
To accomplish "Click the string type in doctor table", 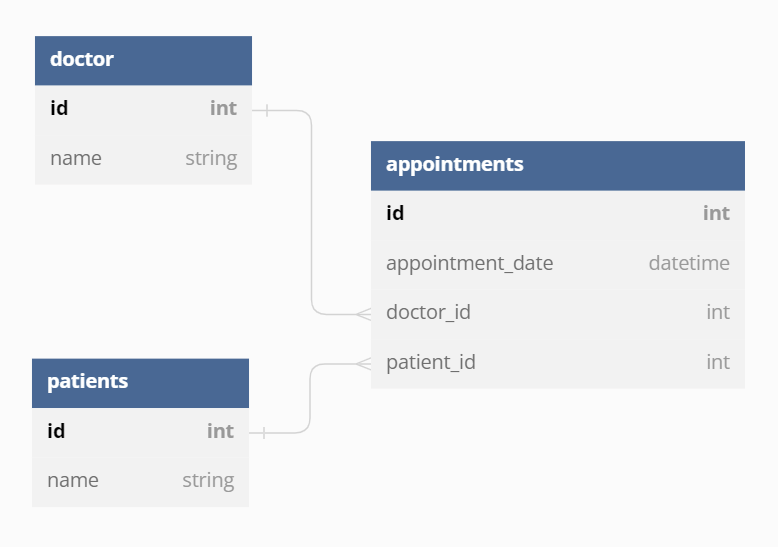I will click(211, 158).
